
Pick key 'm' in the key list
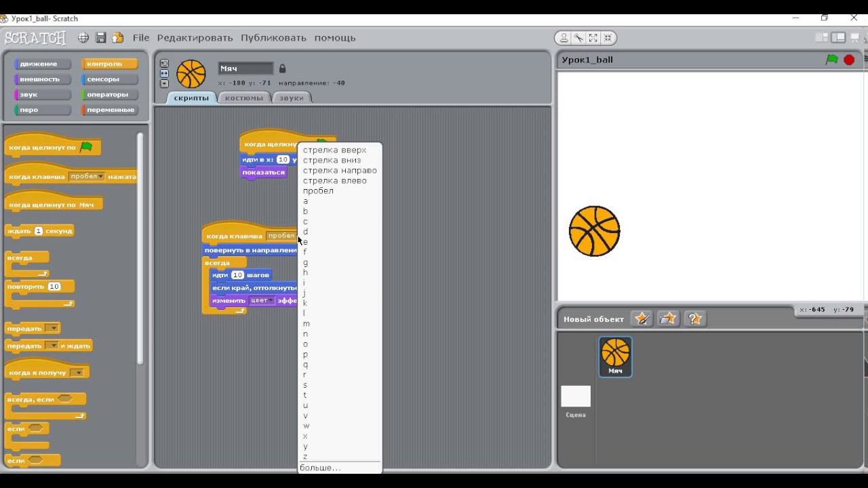point(340,324)
